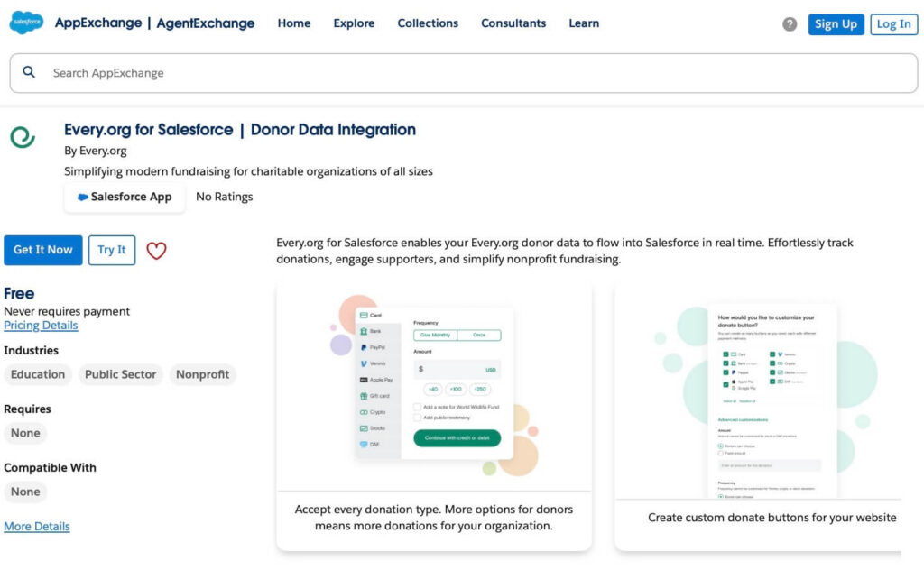Viewport: 924px width, 570px height.
Task: Select the Nonprofit industry tag
Action: click(x=202, y=374)
